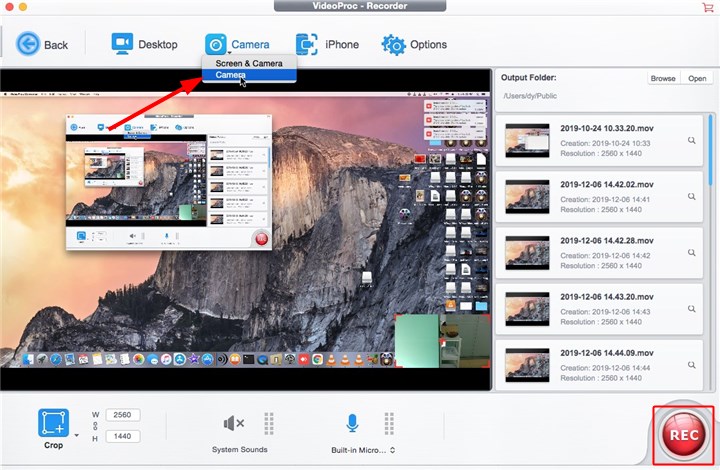Select the file name 2019-12-06 14.44.09.mov
This screenshot has width=720, height=470.
(x=607, y=353)
